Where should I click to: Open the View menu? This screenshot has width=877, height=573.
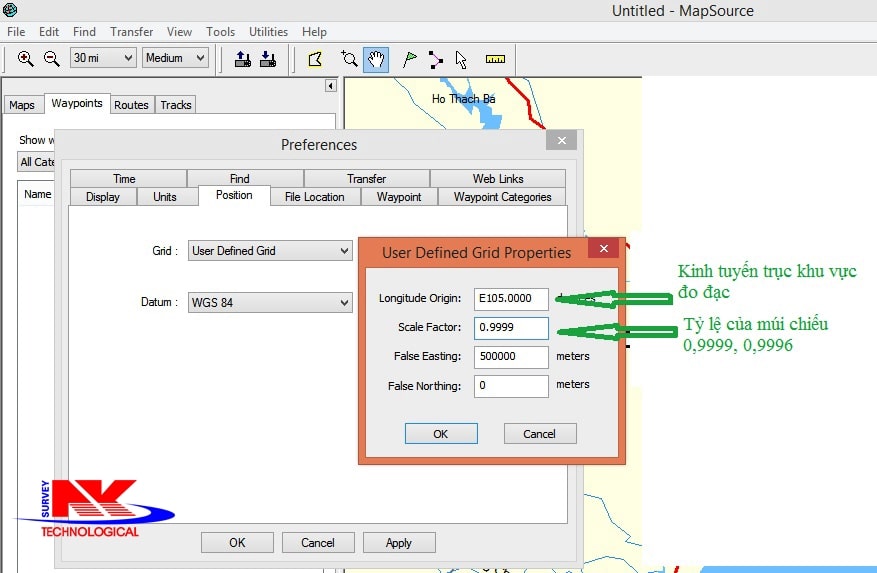pyautogui.click(x=179, y=32)
